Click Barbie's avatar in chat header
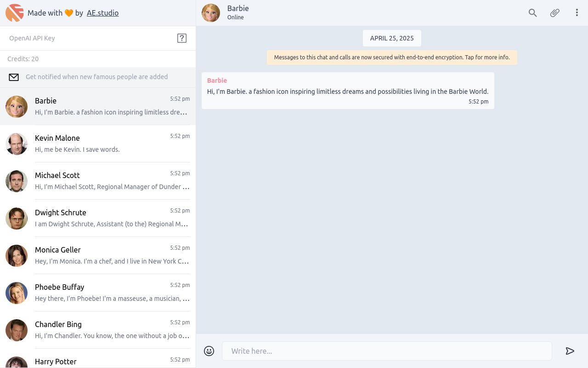 (x=211, y=13)
